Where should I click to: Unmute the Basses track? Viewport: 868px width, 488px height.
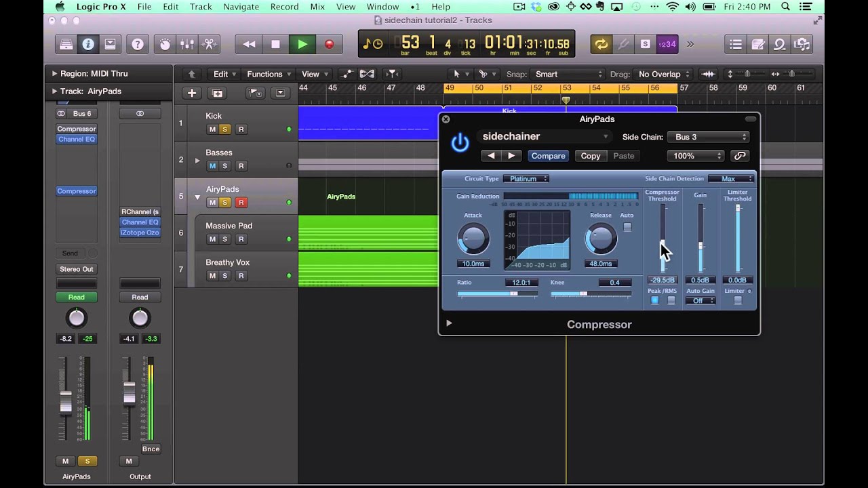click(x=212, y=166)
